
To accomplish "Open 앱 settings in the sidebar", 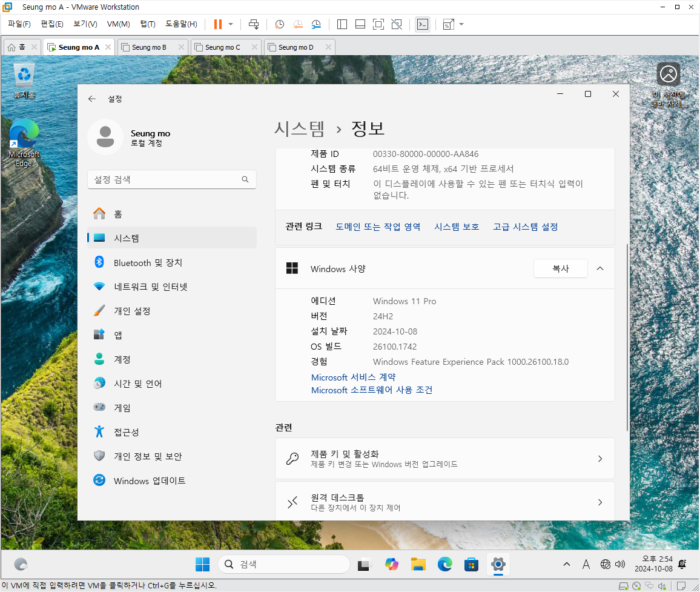I will (x=172, y=335).
